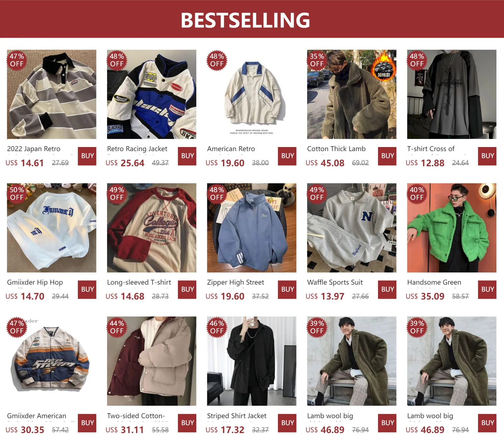The image size is (504, 446).
Task: Select the US$ 45.08 price of lamb coat
Action: [325, 163]
